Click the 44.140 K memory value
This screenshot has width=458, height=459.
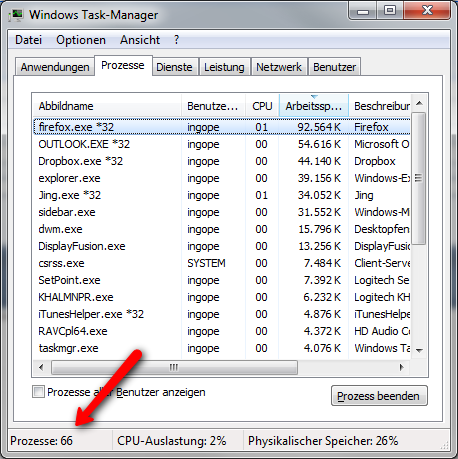point(319,161)
